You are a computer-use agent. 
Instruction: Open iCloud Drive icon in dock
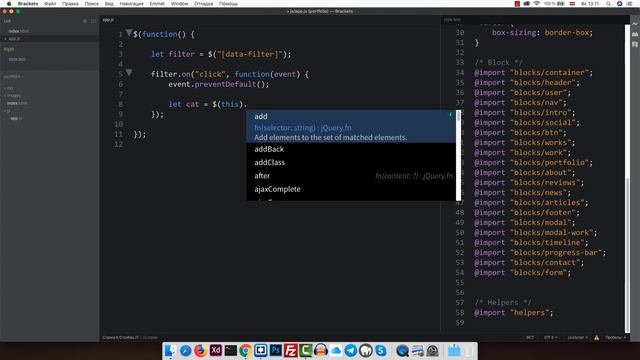(336, 350)
